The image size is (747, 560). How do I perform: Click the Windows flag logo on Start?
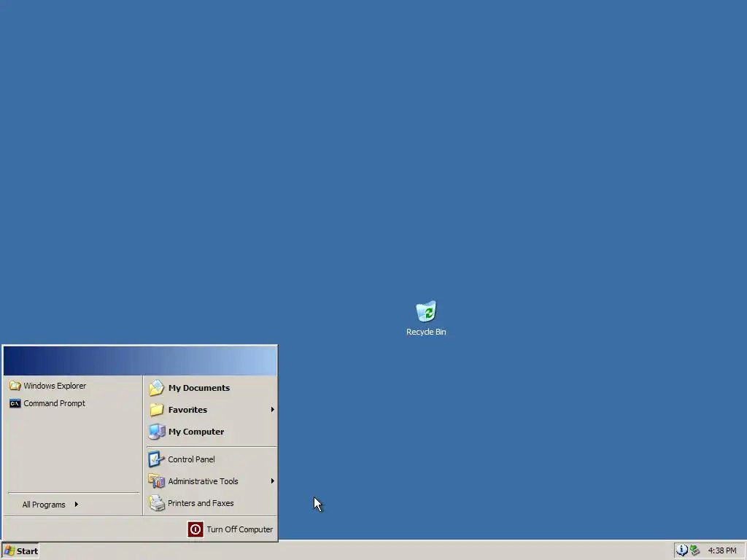pyautogui.click(x=9, y=551)
